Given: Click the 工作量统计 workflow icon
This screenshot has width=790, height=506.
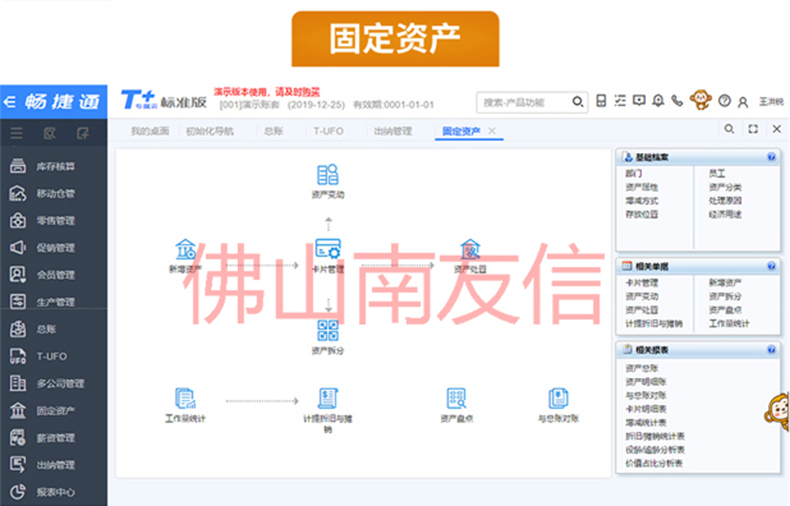Looking at the screenshot, I should (x=185, y=398).
